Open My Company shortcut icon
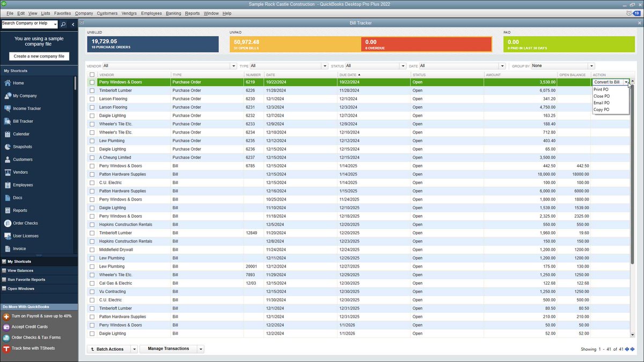644x362 pixels. coord(8,96)
